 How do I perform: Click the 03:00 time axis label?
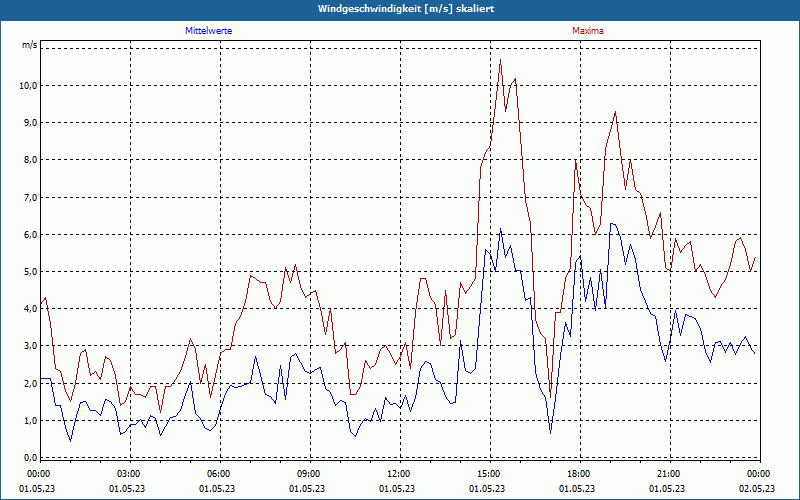(x=130, y=474)
